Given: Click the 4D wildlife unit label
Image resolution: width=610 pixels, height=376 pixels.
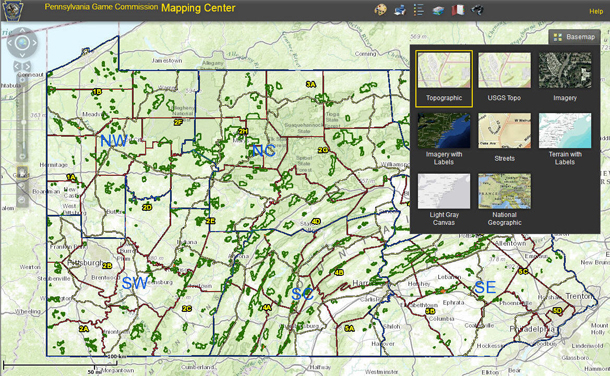Looking at the screenshot, I should [316, 221].
